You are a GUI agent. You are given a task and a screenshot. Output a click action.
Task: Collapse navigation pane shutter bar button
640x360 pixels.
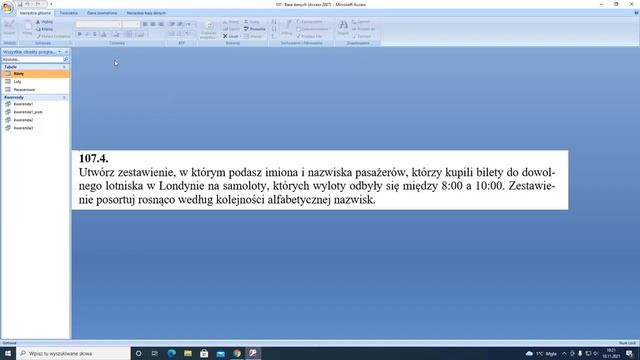[x=66, y=52]
